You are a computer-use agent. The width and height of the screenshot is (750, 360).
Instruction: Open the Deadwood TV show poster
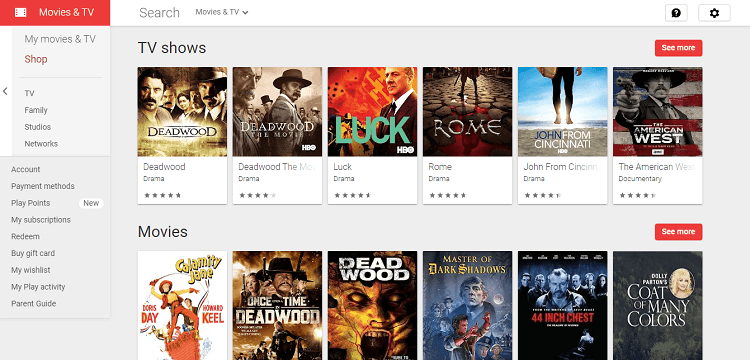tap(182, 111)
